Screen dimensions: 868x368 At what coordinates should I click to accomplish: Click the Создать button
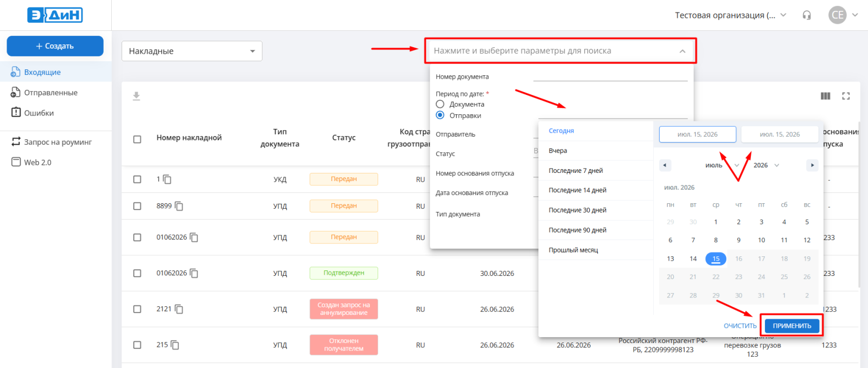tap(55, 46)
